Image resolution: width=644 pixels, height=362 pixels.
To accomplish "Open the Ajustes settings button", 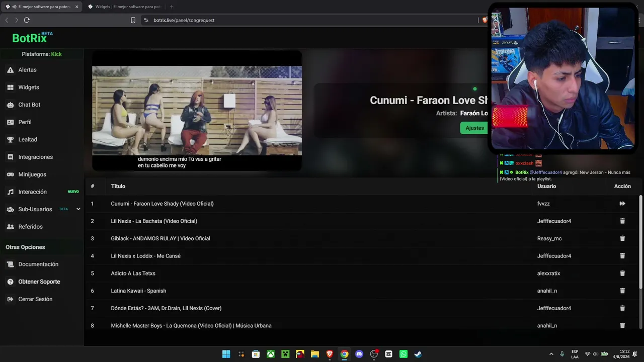I will [x=474, y=128].
